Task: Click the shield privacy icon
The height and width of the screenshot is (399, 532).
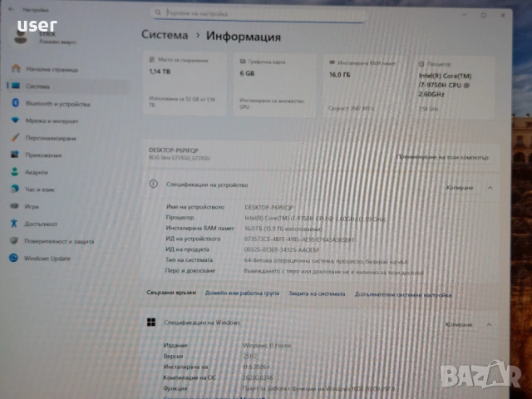Action: click(x=14, y=240)
